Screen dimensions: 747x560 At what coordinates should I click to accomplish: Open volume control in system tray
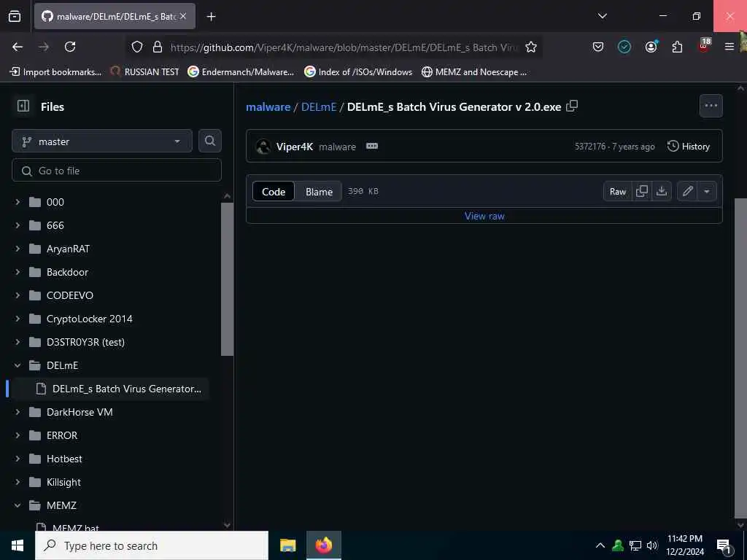coord(652,545)
